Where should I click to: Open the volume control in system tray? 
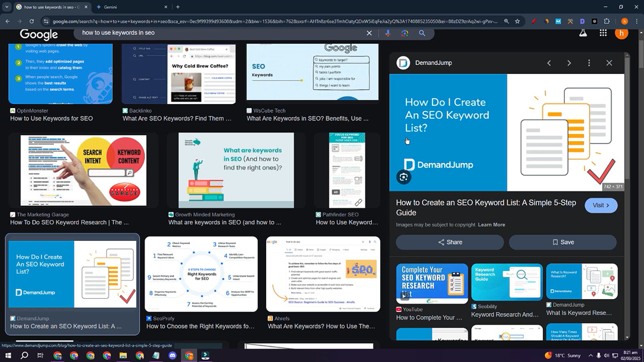point(606,355)
